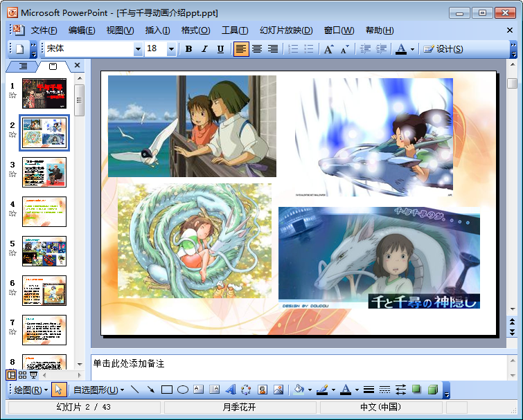Select the Line drawing tool

(135, 390)
